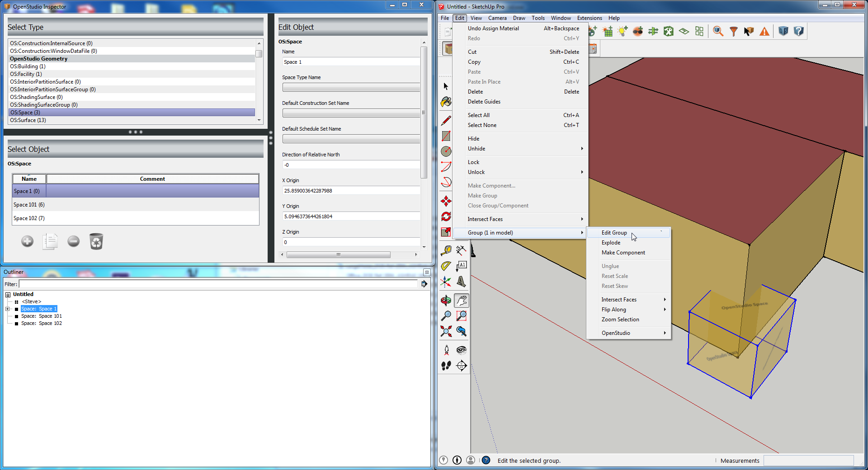Choose the Look Around eye tool

461,350
